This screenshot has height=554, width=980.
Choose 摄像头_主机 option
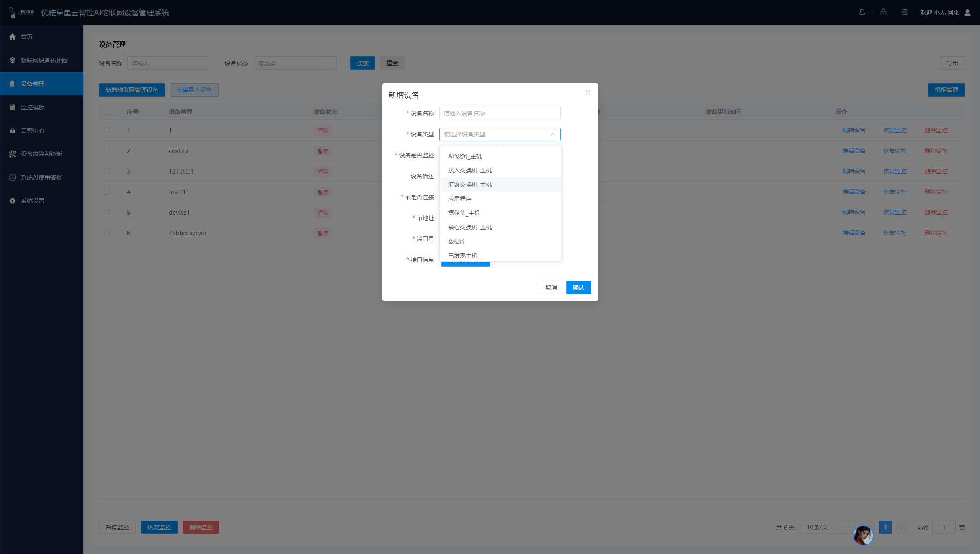coord(464,213)
